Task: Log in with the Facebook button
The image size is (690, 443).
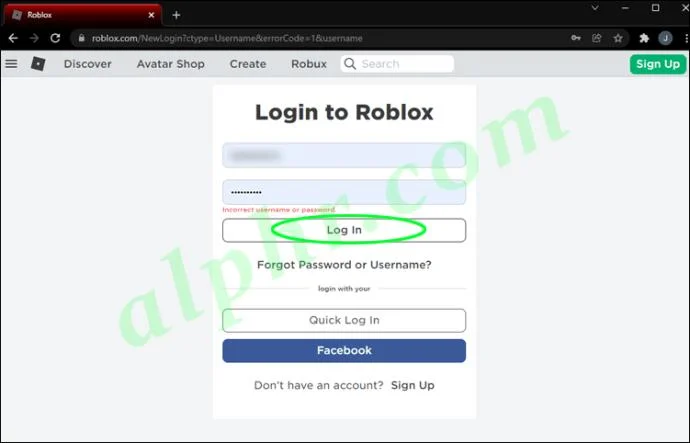Action: point(344,351)
